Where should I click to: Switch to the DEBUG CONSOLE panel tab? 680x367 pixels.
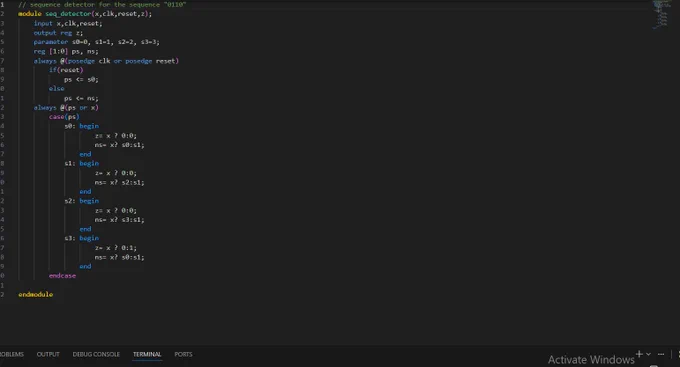(x=96, y=354)
